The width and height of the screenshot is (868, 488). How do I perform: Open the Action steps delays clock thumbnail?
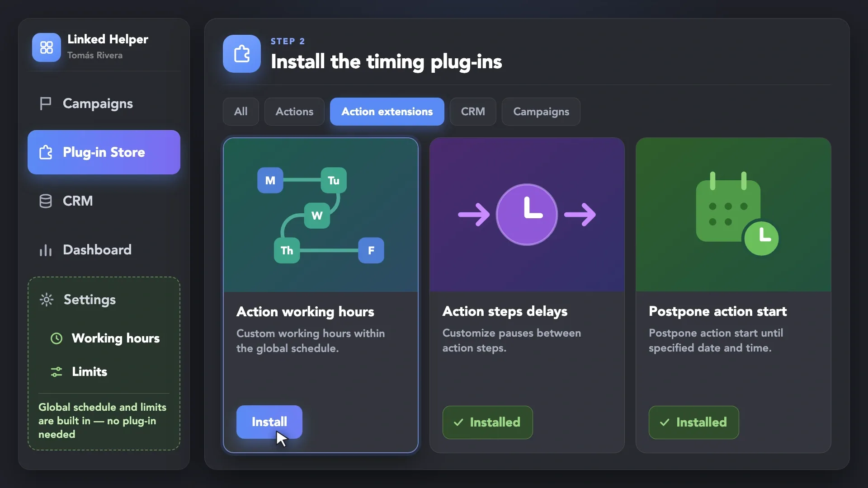click(527, 215)
